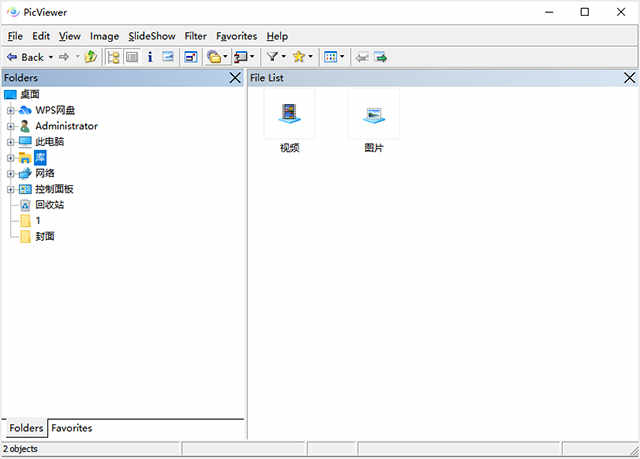Image resolution: width=640 pixels, height=459 pixels.
Task: Toggle the folder tree panel icon
Action: (x=113, y=57)
